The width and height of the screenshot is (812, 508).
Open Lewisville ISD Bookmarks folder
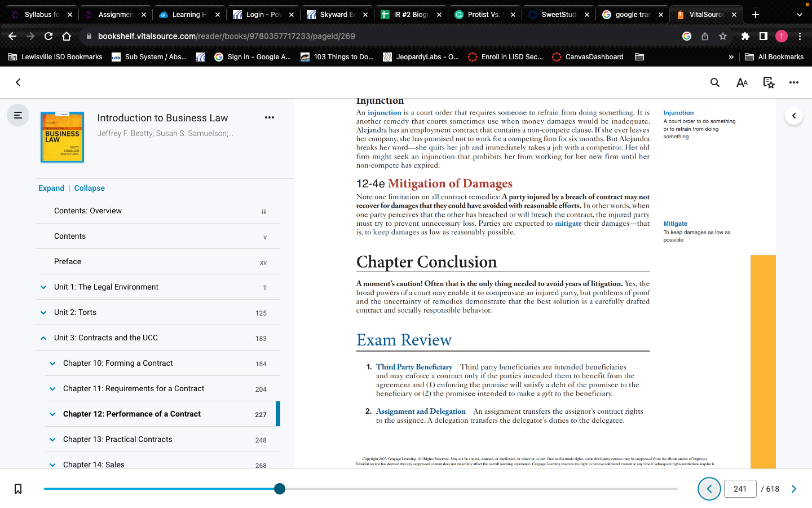pos(55,57)
